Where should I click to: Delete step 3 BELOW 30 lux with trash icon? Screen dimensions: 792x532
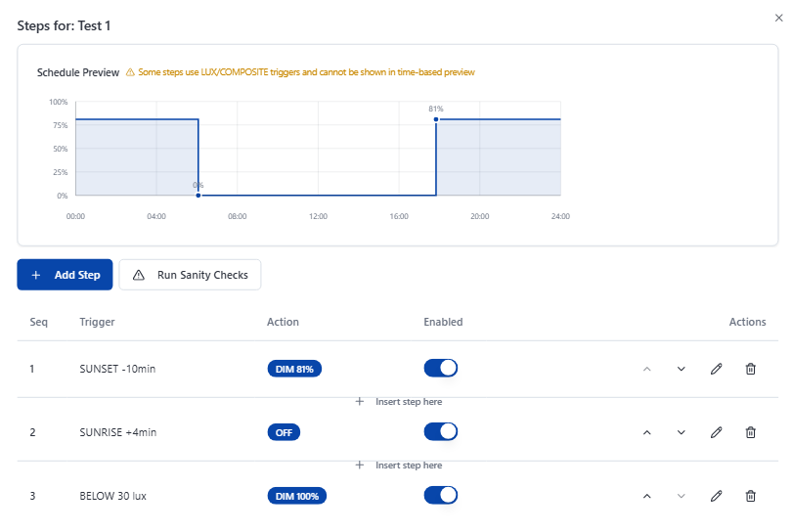(751, 496)
